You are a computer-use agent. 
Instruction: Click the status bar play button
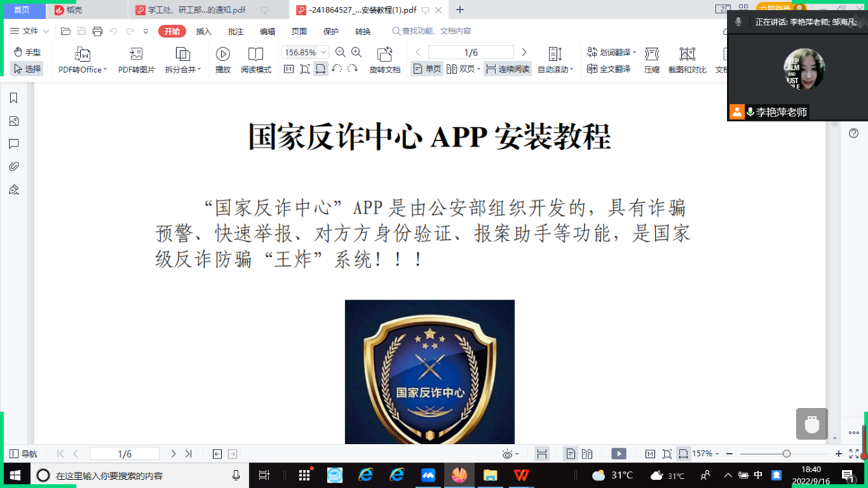[619, 454]
